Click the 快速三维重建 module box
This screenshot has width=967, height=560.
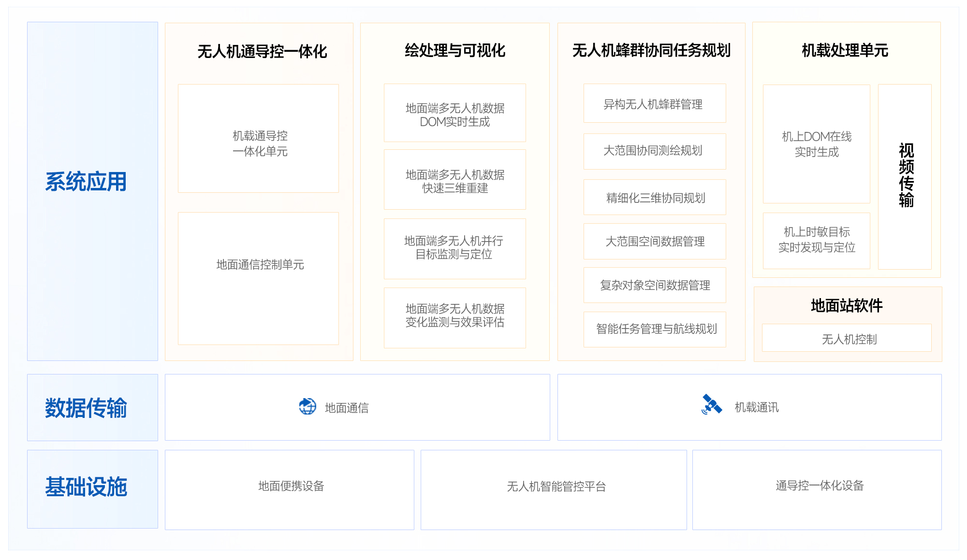[x=454, y=180]
